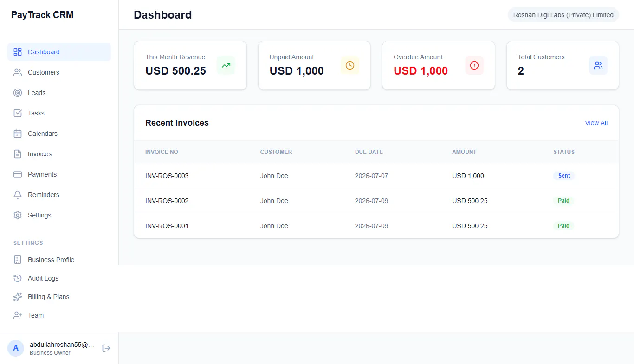This screenshot has height=364, width=634.
Task: Click invoice number INV-ROS-0001
Action: click(167, 226)
